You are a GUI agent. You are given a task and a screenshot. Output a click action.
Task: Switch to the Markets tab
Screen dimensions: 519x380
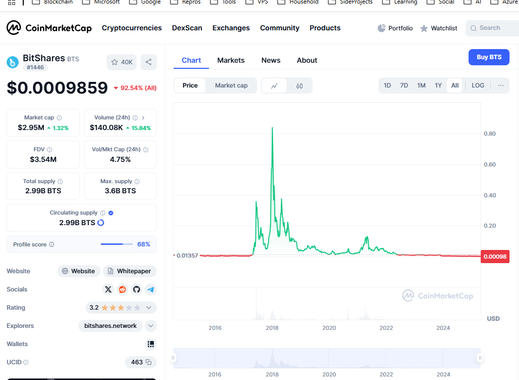231,60
